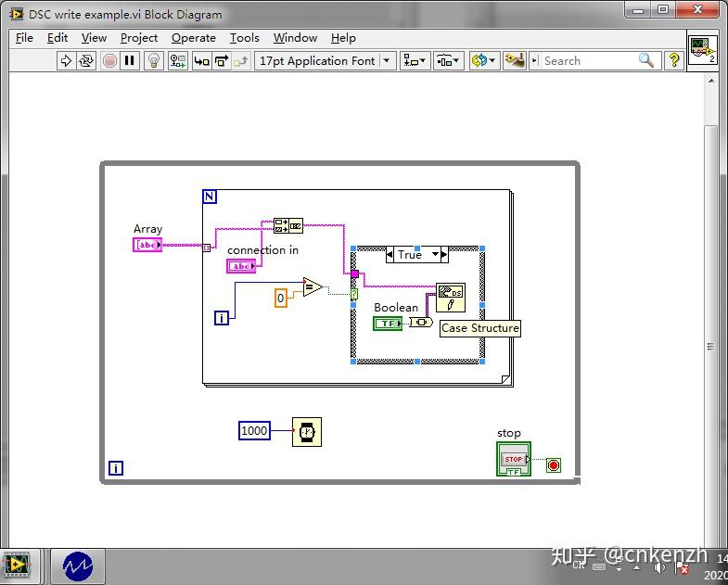Select the Array string control terminal
Viewport: 728px width, 585px height.
147,245
